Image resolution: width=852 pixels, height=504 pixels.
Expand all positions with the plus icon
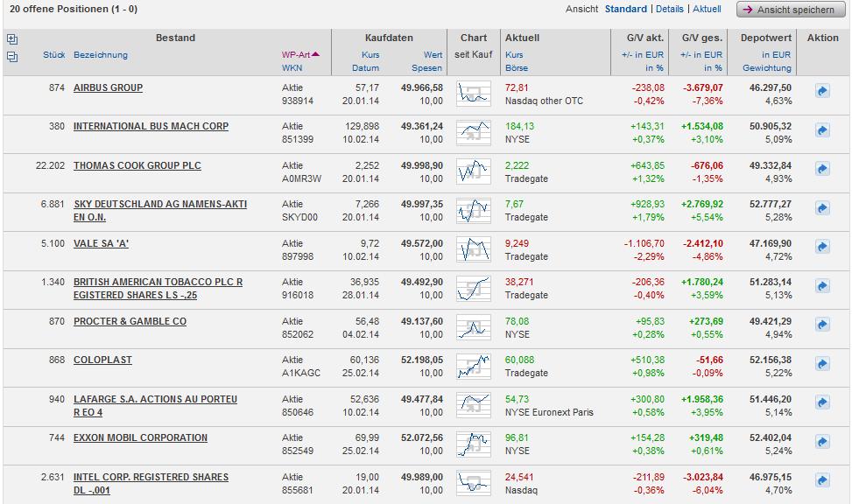coord(12,39)
